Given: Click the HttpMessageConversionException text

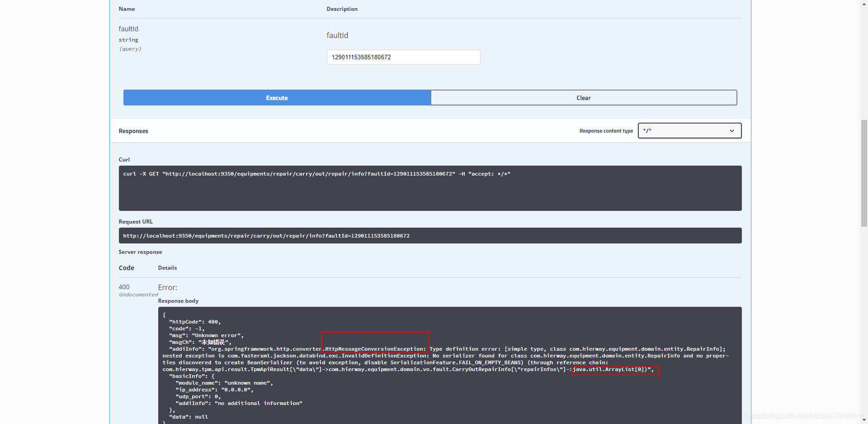Looking at the screenshot, I should coord(376,349).
